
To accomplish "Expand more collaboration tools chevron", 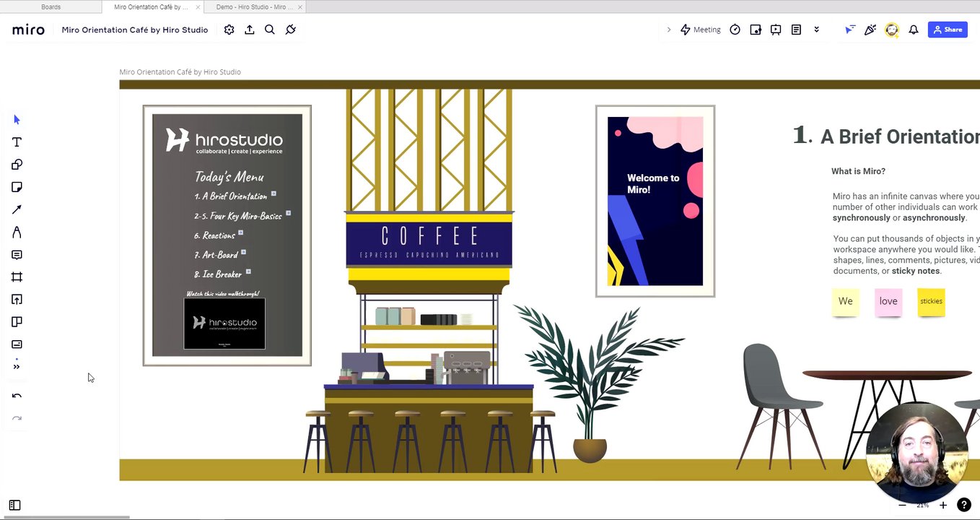I will coord(816,30).
